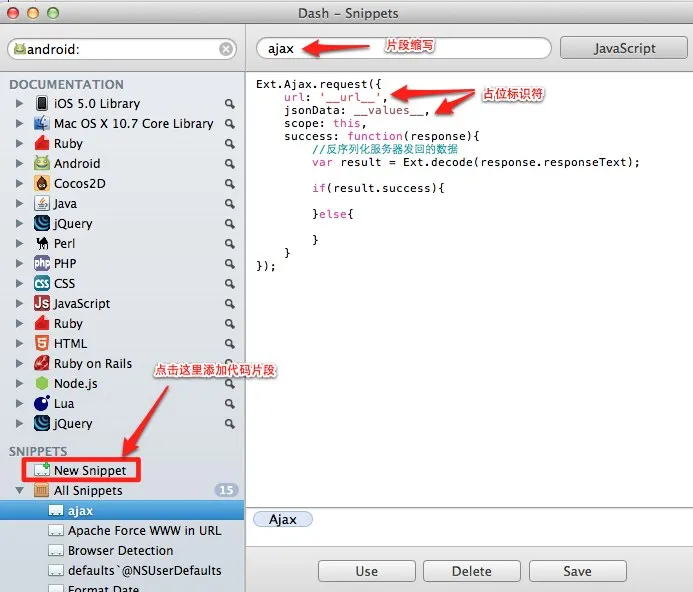
Task: Click the Node.js hexagon icon
Action: coord(42,383)
